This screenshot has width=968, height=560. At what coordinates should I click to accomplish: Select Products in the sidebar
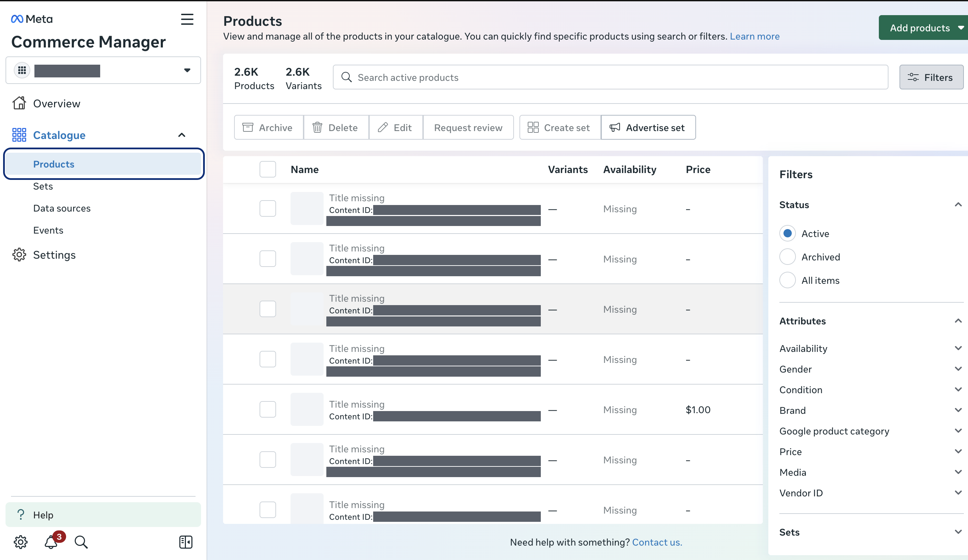[x=103, y=164]
